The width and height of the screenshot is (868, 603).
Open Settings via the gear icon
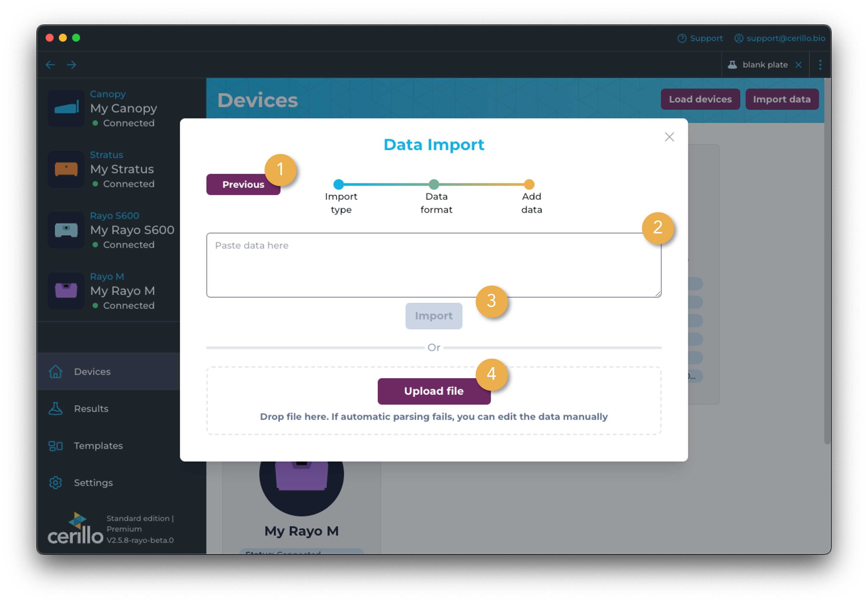pyautogui.click(x=56, y=482)
